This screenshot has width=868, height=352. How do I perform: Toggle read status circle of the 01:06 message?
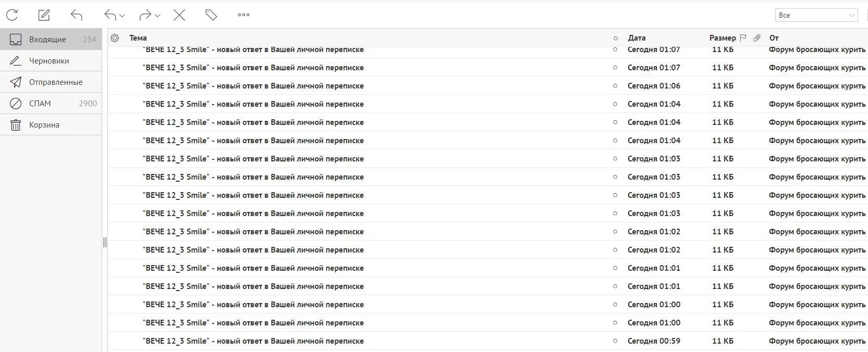click(615, 86)
